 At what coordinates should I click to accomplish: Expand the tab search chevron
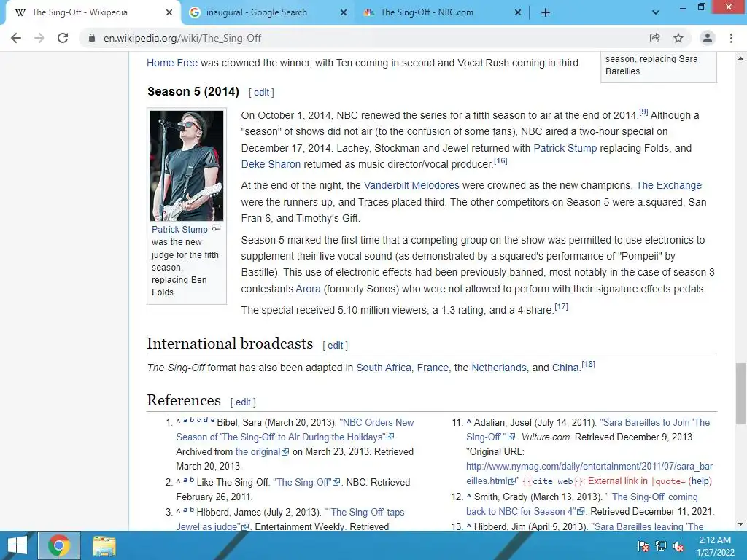656,13
